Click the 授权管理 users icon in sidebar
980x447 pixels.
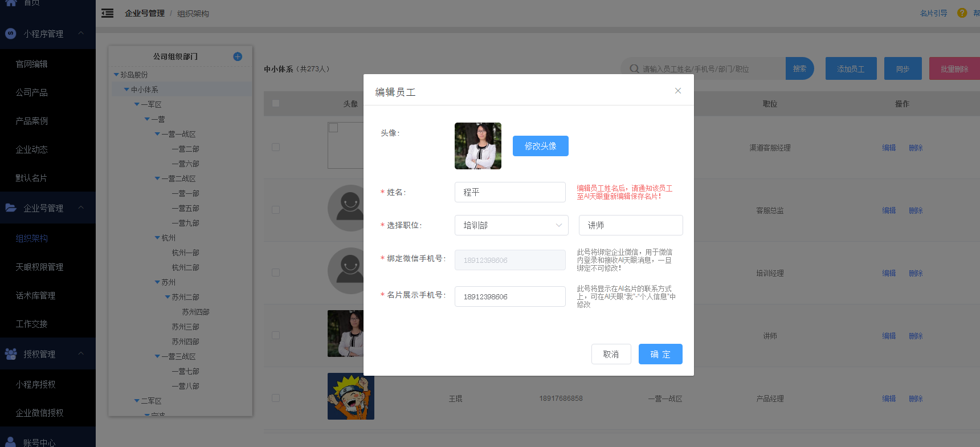11,354
